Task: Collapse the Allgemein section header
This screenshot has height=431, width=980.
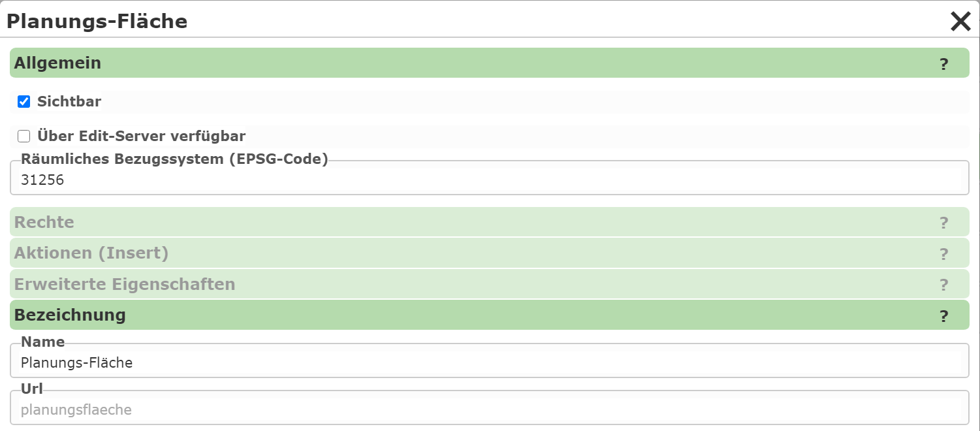Action: point(490,63)
